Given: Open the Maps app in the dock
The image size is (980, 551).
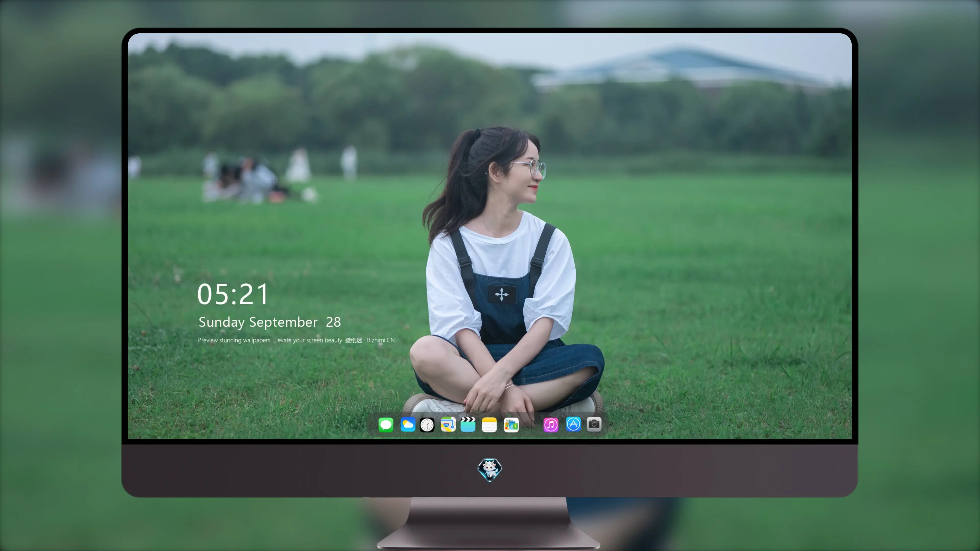Looking at the screenshot, I should tap(448, 424).
